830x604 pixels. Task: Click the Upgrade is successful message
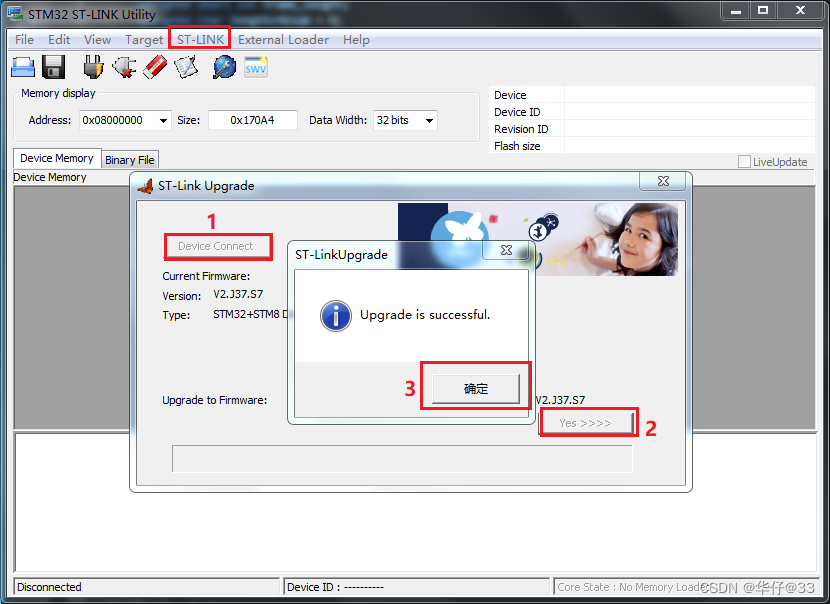tap(425, 315)
